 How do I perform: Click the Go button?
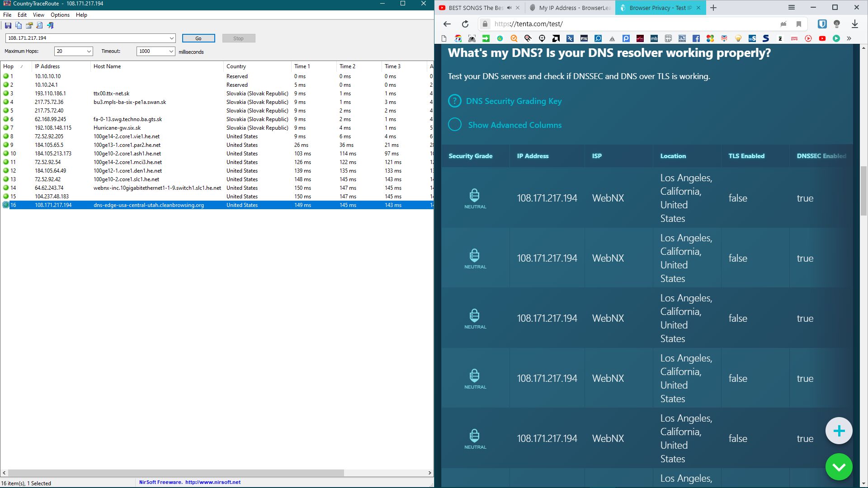(198, 38)
